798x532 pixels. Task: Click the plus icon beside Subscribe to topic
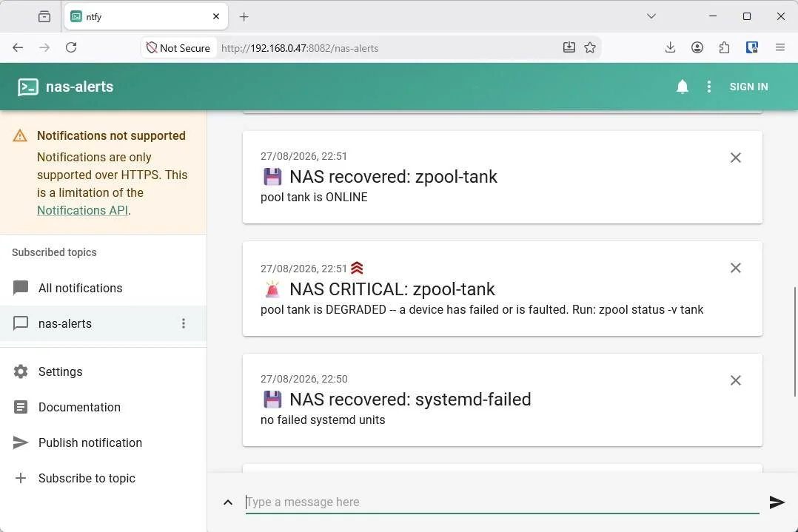[x=21, y=479]
